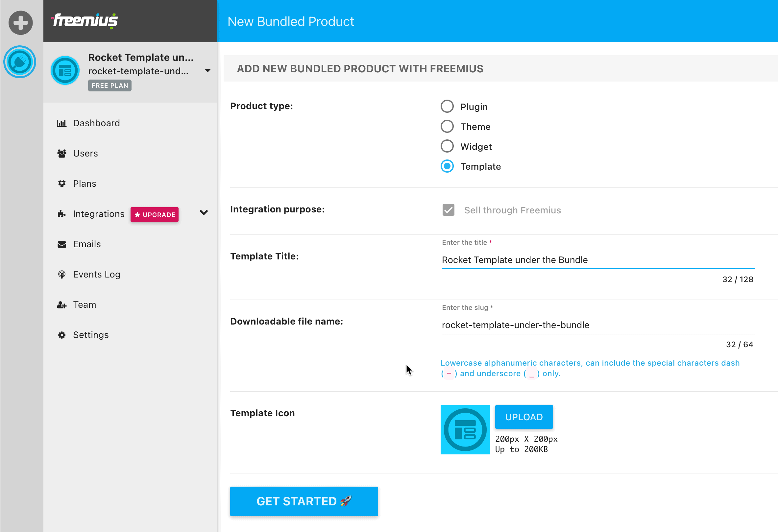Click the Emails envelope icon
The image size is (778, 532).
click(61, 244)
